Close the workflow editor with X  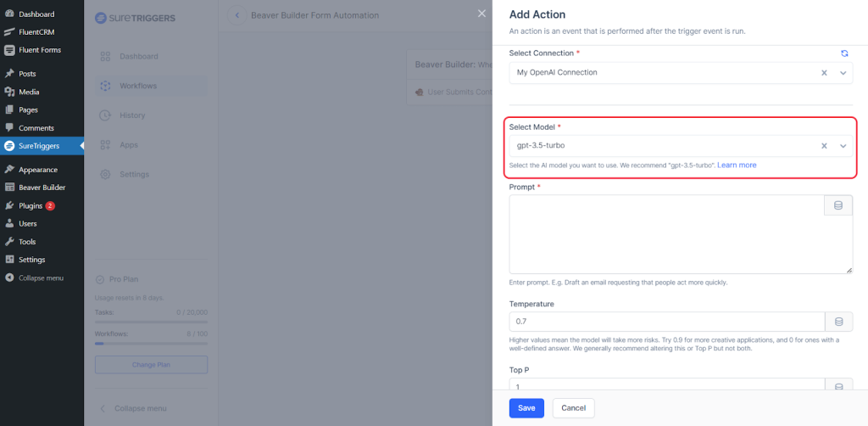(481, 14)
